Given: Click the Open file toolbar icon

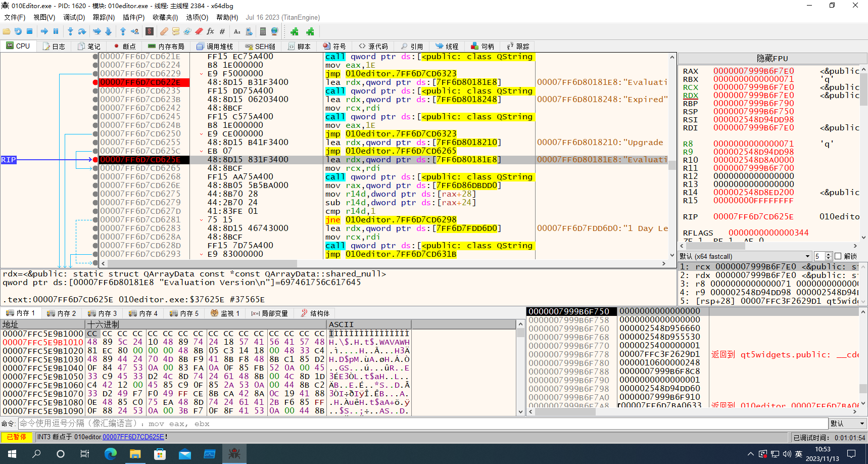Looking at the screenshot, I should tap(7, 31).
